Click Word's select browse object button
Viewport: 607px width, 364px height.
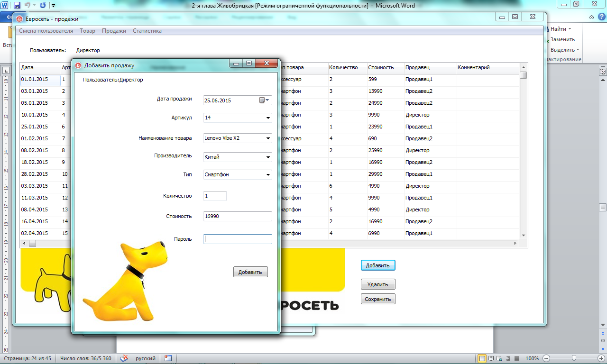[x=603, y=341]
